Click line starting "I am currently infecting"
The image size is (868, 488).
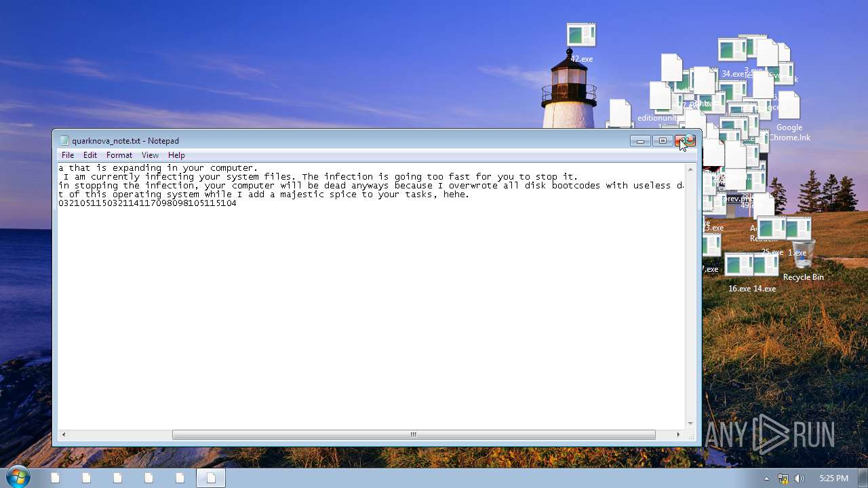321,177
